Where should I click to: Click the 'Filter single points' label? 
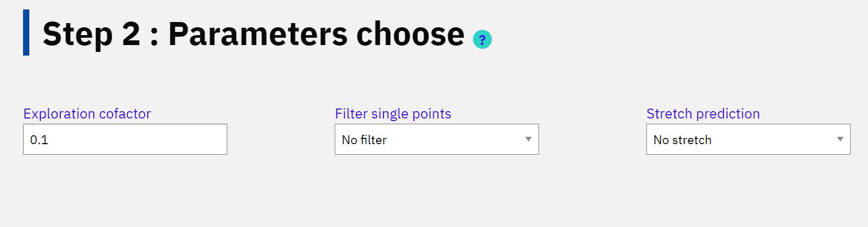tap(393, 114)
